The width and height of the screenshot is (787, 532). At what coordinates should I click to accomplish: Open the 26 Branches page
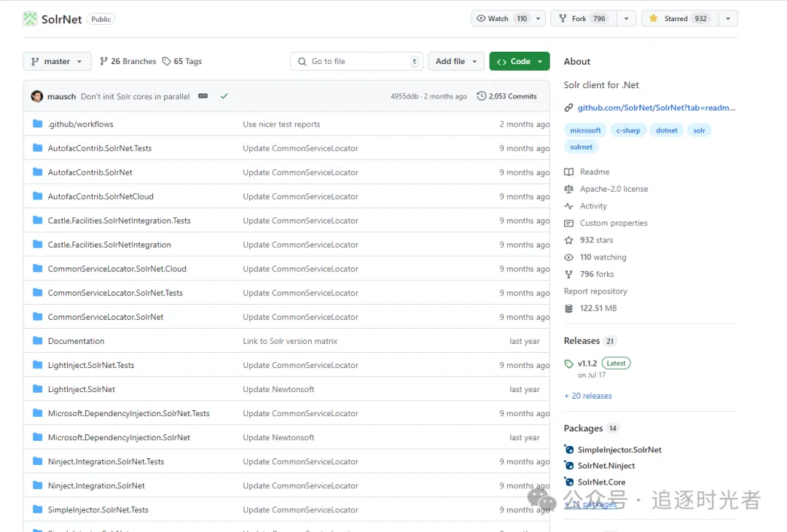[128, 61]
